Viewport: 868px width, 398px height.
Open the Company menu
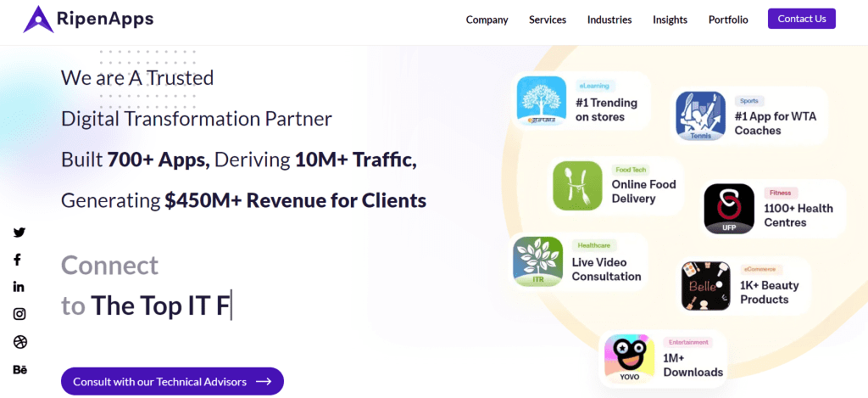pyautogui.click(x=487, y=20)
